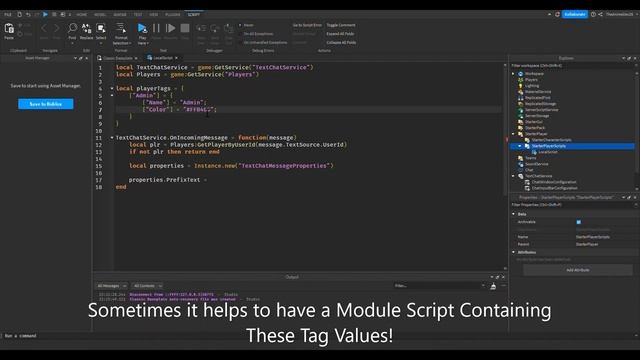
Task: Toggle the Archivable checkbox
Action: tap(578, 222)
